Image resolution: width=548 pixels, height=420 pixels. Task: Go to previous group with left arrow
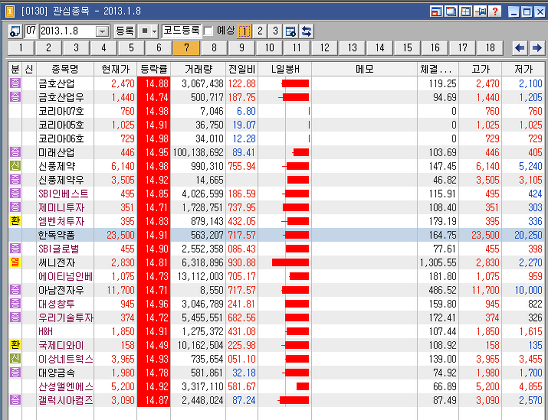520,48
